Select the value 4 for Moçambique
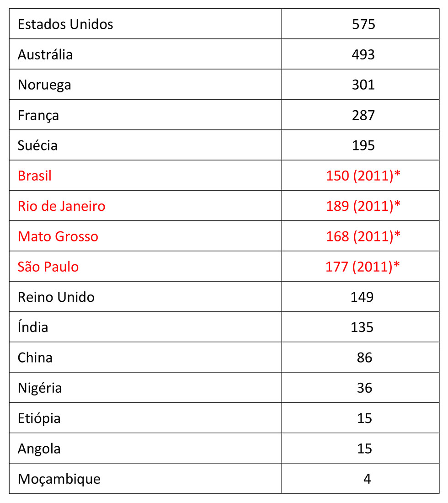The height and width of the screenshot is (503, 448). 367,479
